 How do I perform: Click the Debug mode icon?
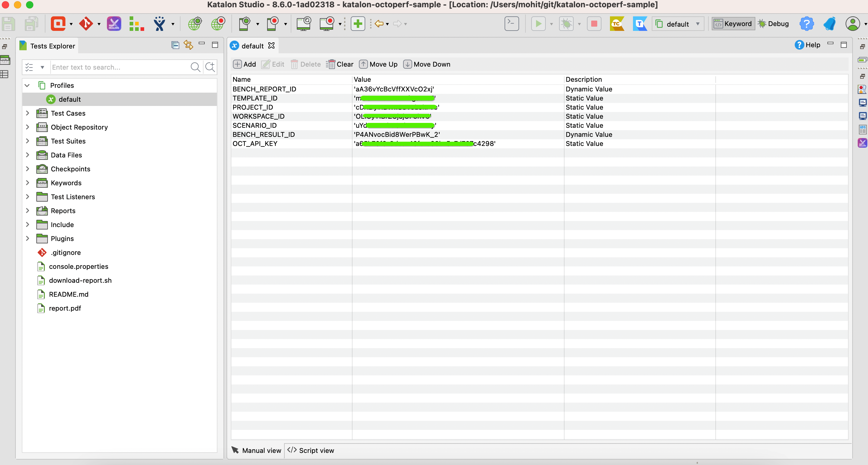[x=762, y=24]
